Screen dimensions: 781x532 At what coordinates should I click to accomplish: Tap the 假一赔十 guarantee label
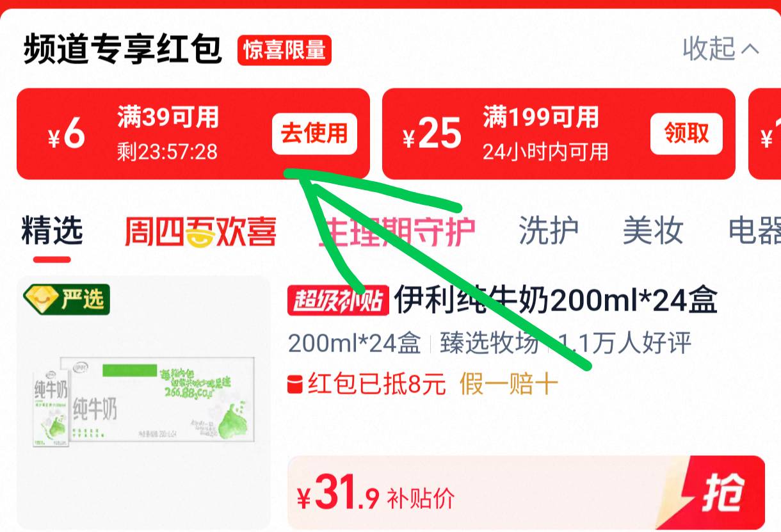click(509, 385)
